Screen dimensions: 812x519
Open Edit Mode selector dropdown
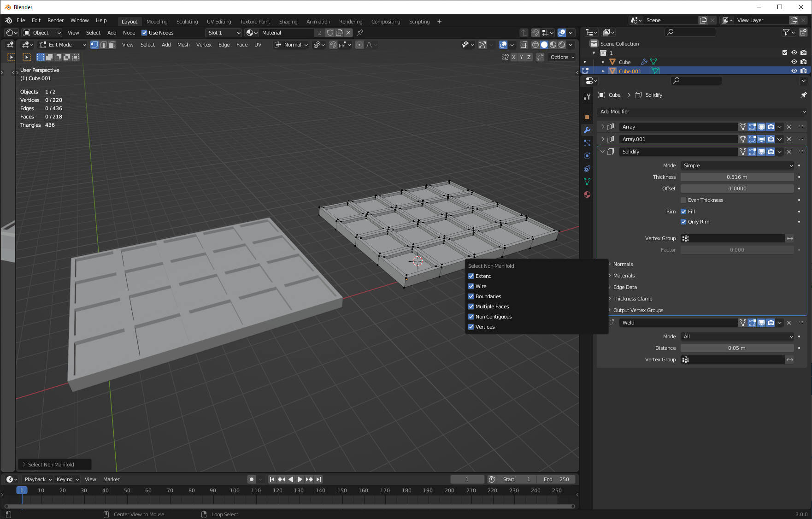pyautogui.click(x=63, y=45)
